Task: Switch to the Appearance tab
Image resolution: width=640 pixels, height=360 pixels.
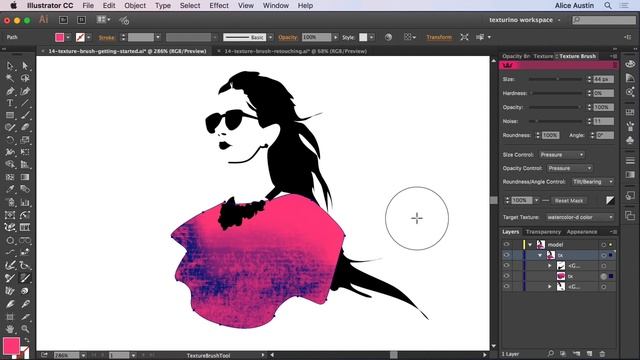Action: tap(582, 232)
